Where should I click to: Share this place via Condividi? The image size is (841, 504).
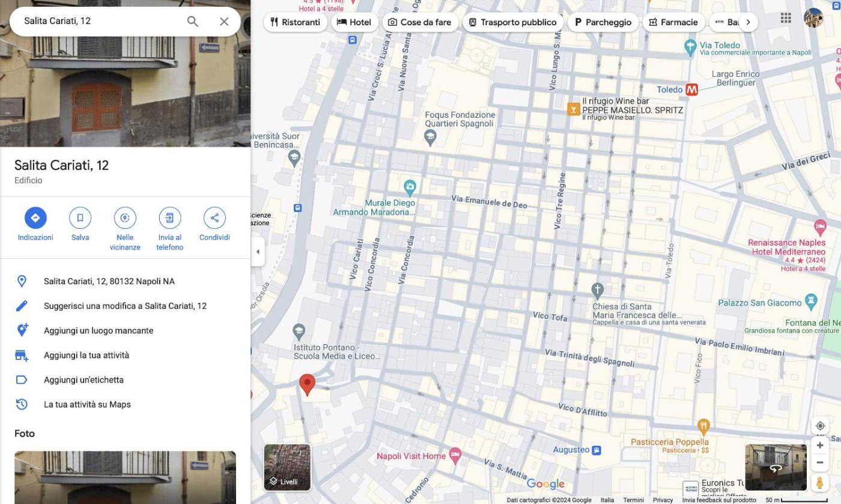click(x=214, y=218)
